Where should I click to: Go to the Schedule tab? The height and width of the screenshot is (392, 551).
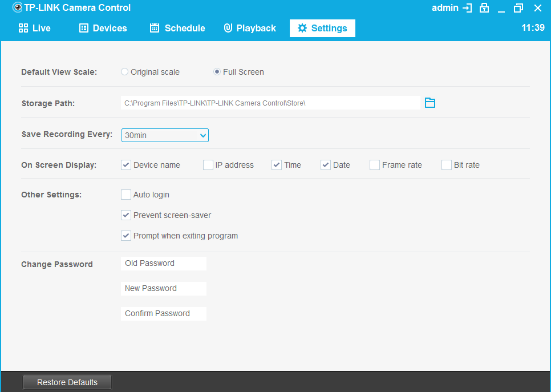point(177,28)
